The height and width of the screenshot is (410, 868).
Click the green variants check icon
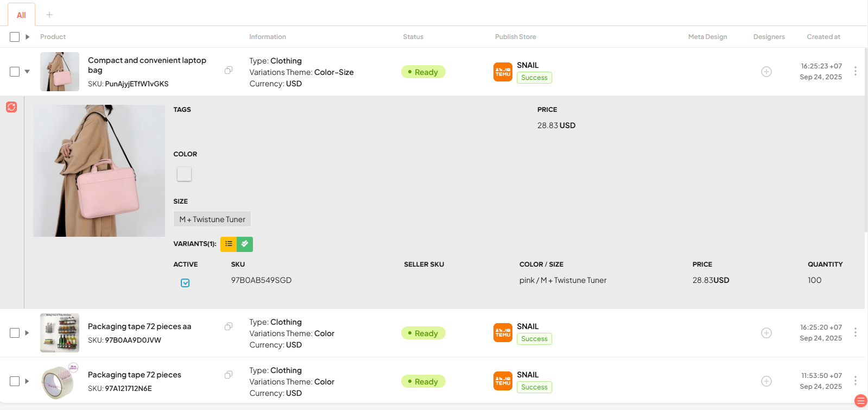245,244
